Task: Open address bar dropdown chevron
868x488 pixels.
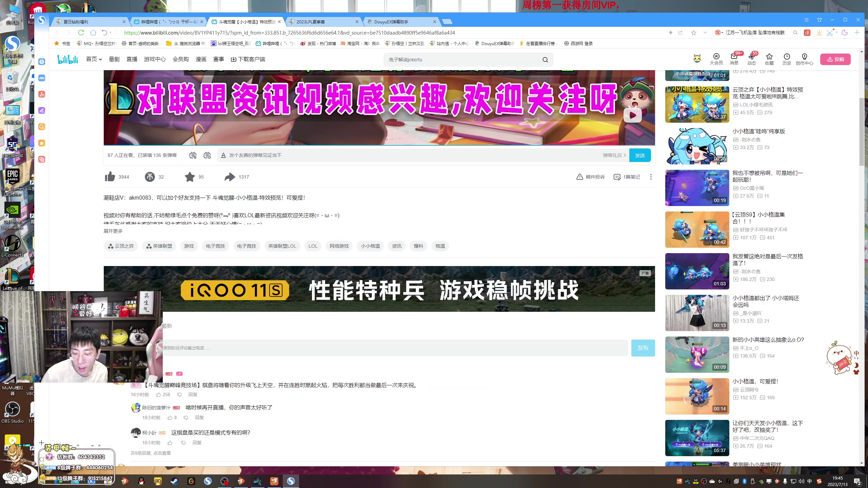Action: pos(705,33)
